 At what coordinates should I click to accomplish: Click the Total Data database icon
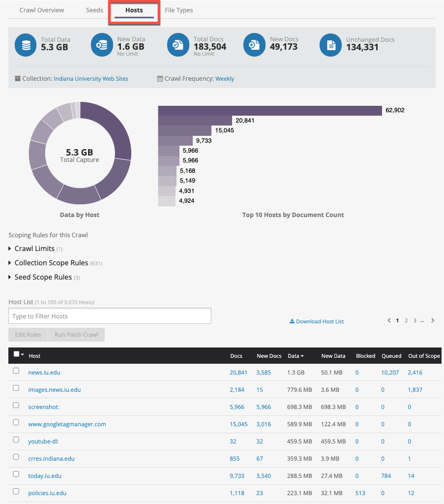[x=26, y=45]
